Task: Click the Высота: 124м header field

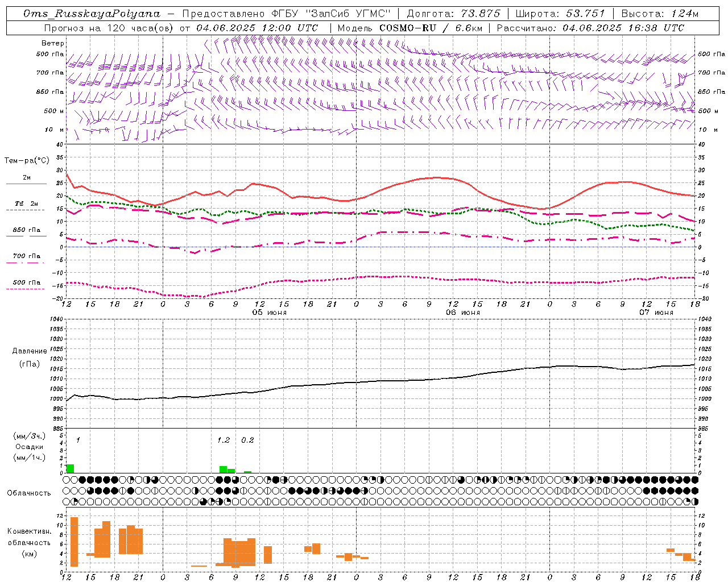Action: [660, 14]
